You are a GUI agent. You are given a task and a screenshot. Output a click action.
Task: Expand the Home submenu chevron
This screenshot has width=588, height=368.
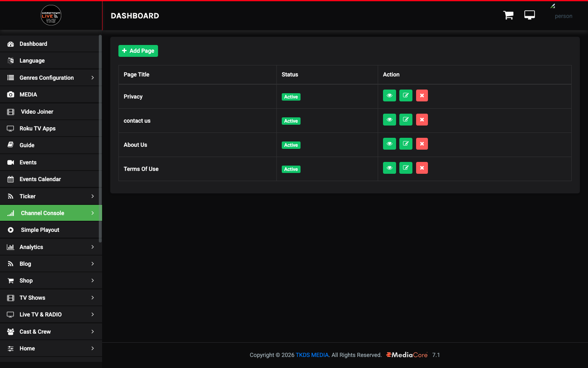(93, 348)
